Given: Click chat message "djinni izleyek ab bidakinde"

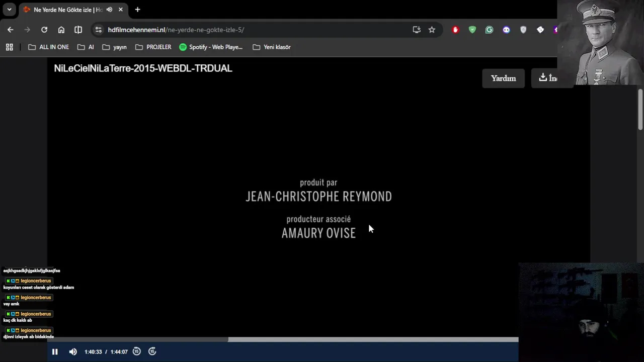Looking at the screenshot, I should coord(29,337).
